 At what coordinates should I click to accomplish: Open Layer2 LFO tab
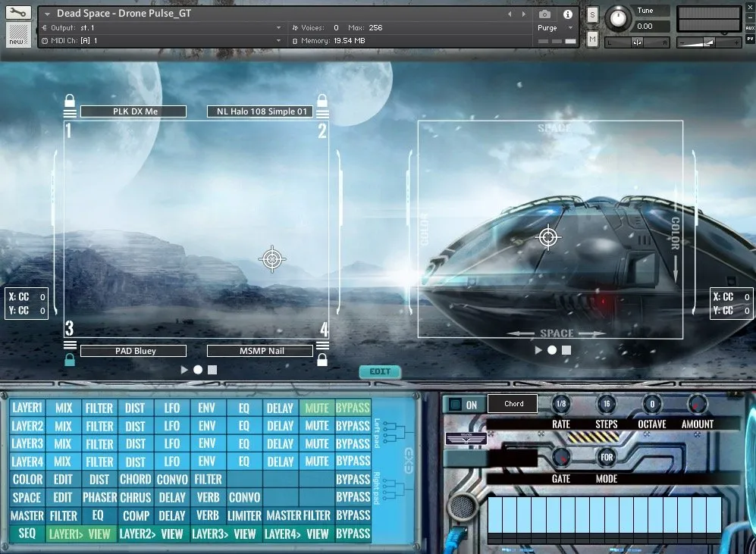point(172,426)
